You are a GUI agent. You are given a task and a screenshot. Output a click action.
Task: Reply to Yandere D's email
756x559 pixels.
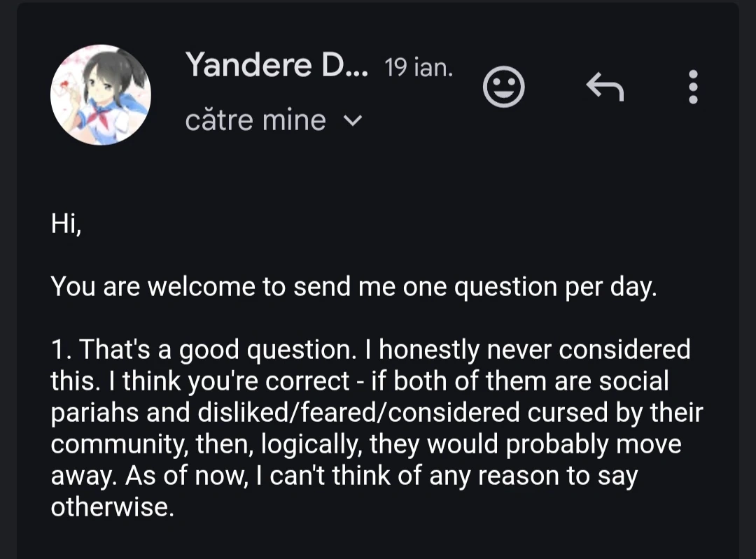point(604,87)
